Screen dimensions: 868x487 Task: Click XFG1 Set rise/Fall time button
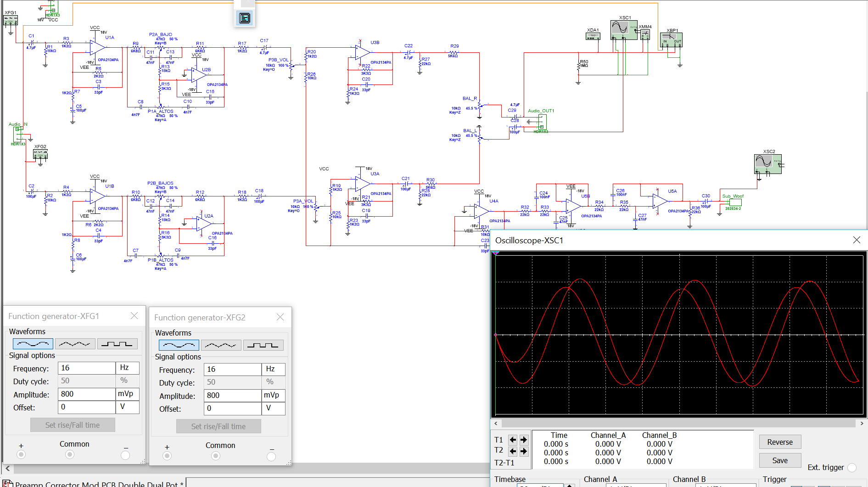point(73,425)
